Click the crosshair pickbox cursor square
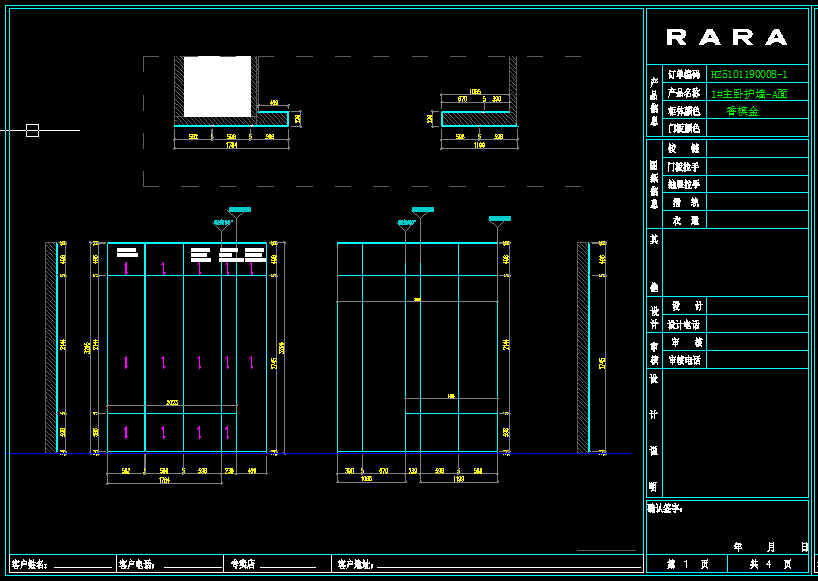Image resolution: width=818 pixels, height=581 pixels. [x=32, y=130]
